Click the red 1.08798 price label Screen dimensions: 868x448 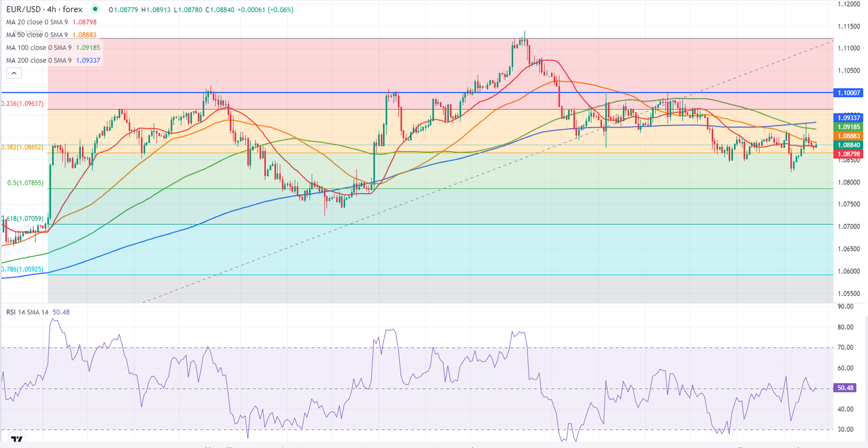click(848, 154)
